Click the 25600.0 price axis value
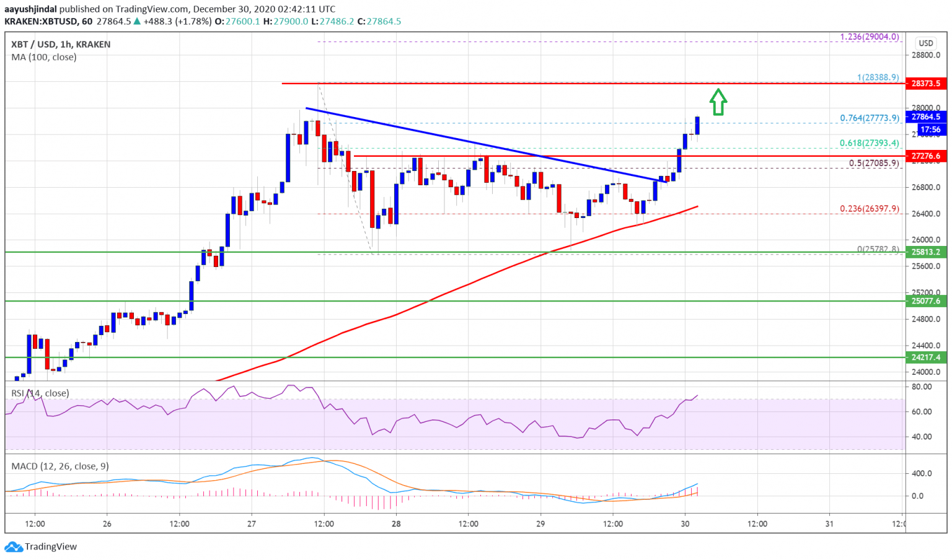952x560 pixels. 926,266
